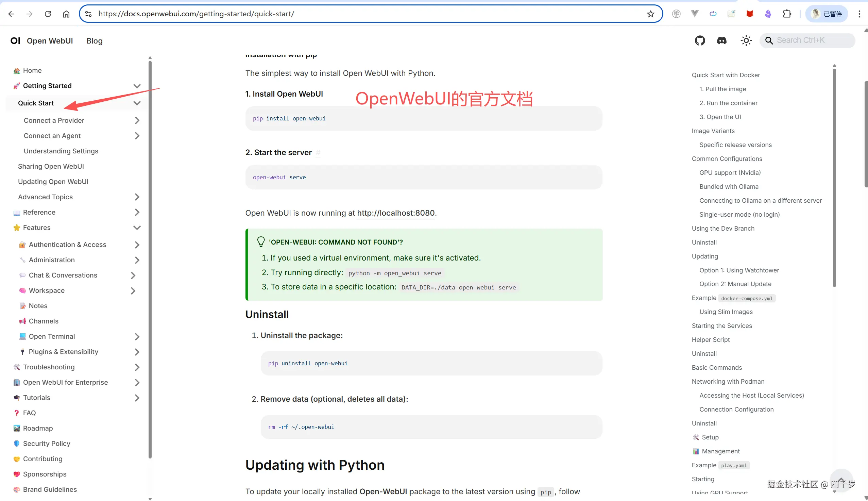Open the Chrome three-dot menu

[x=860, y=14]
